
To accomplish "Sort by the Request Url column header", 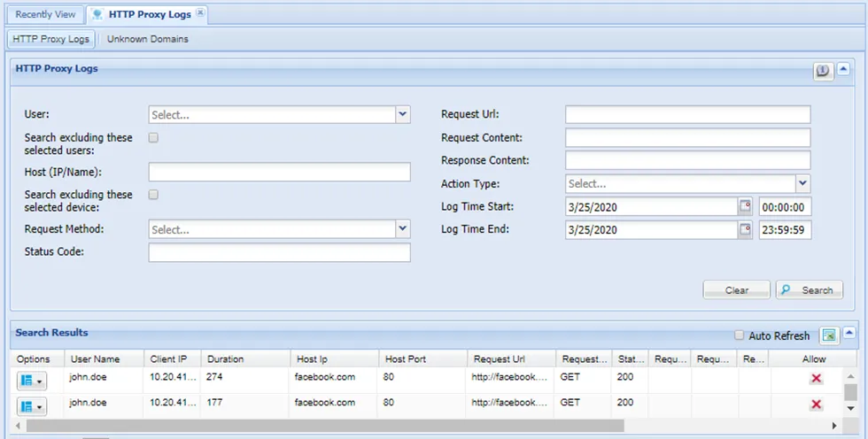I will [511, 358].
